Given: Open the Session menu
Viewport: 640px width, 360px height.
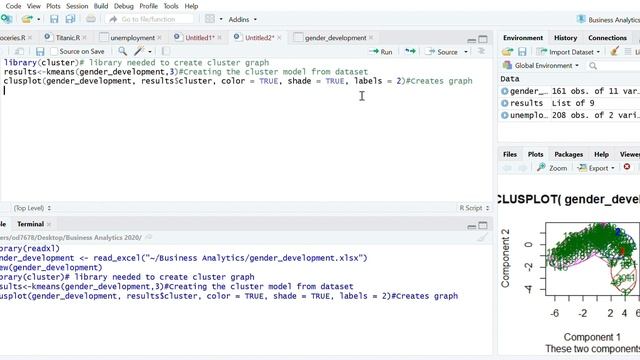Looking at the screenshot, I should (77, 6).
